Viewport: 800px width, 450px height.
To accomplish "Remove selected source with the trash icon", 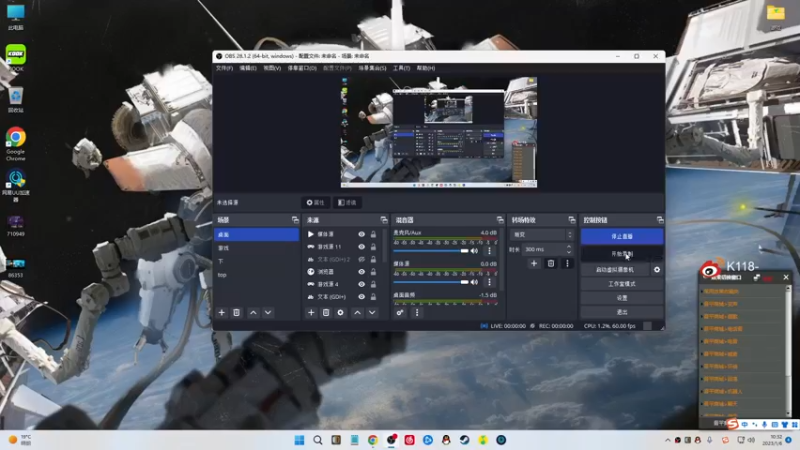I will coord(326,312).
